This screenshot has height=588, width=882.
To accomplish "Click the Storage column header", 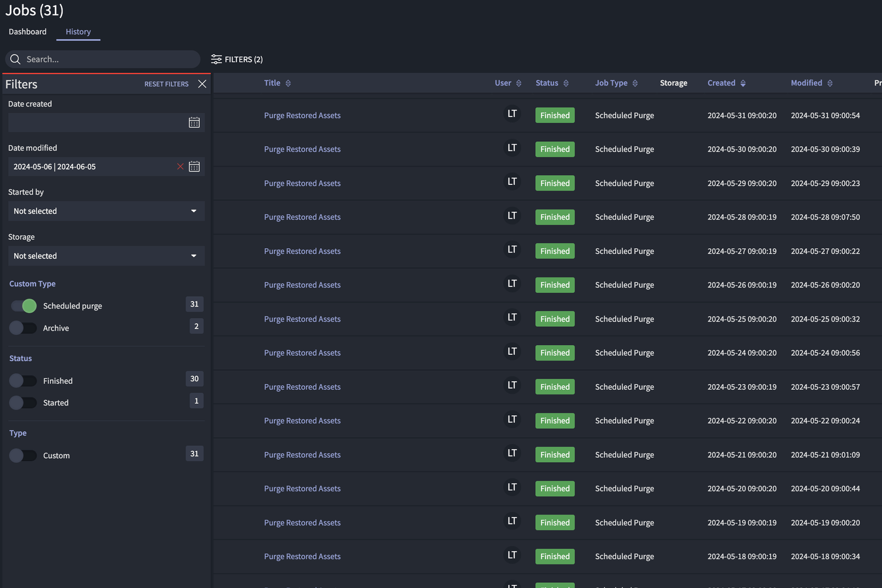I will point(674,83).
